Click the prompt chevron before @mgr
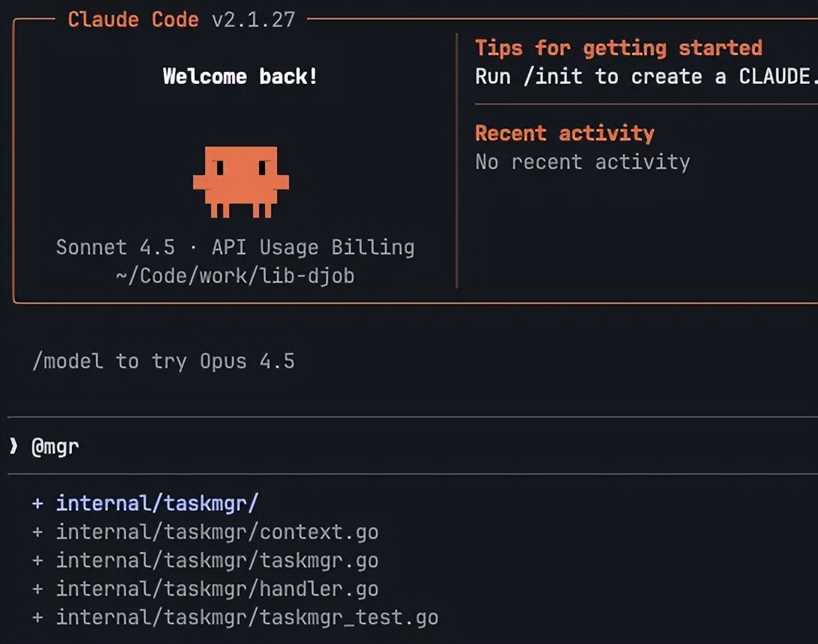Screen dimensions: 818x644 [x=13, y=447]
